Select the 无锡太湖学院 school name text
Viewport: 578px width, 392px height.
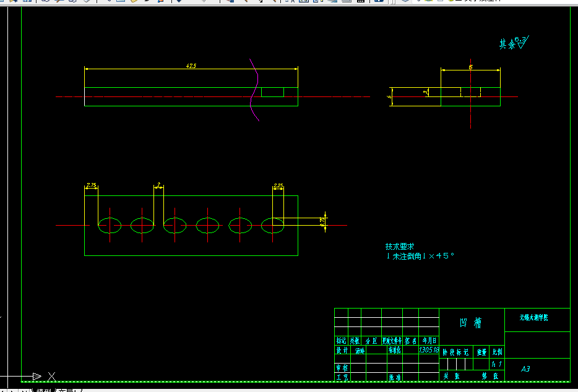click(x=534, y=318)
